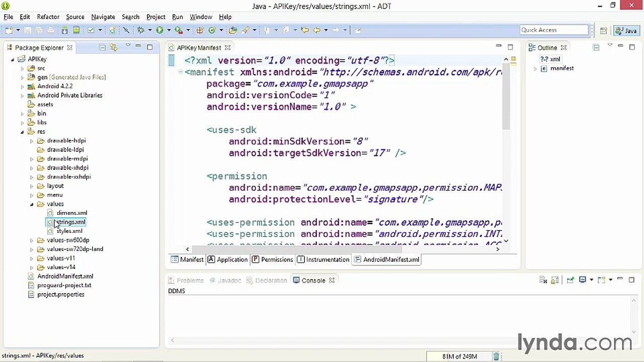
Task: Open the Window menu
Action: [201, 17]
